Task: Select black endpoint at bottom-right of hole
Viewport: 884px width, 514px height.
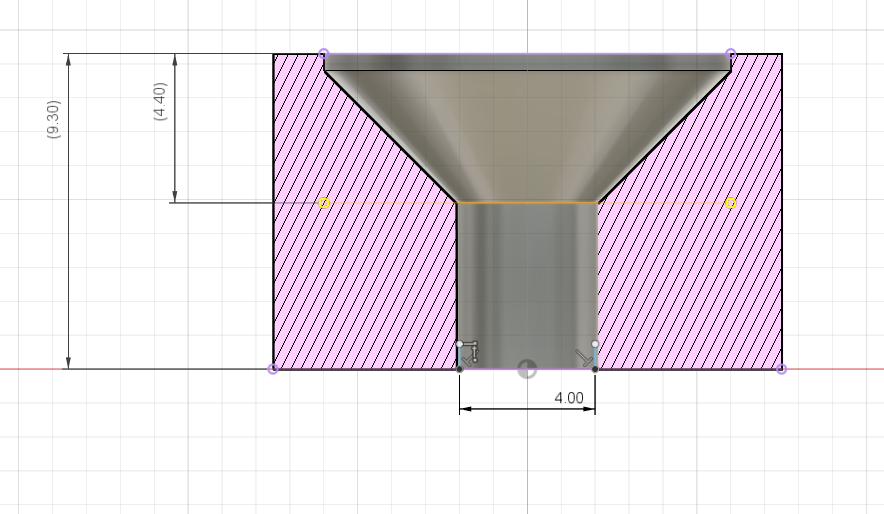Action: tap(595, 369)
